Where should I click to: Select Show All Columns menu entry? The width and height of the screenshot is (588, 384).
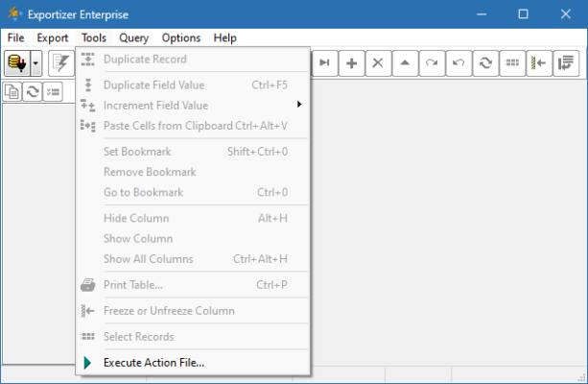coord(193,259)
